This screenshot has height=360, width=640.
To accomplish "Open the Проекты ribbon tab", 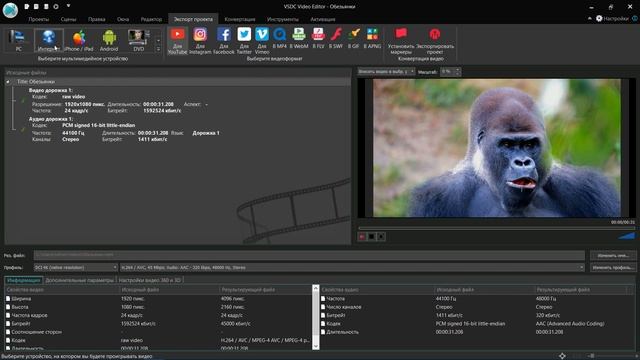I will point(39,19).
